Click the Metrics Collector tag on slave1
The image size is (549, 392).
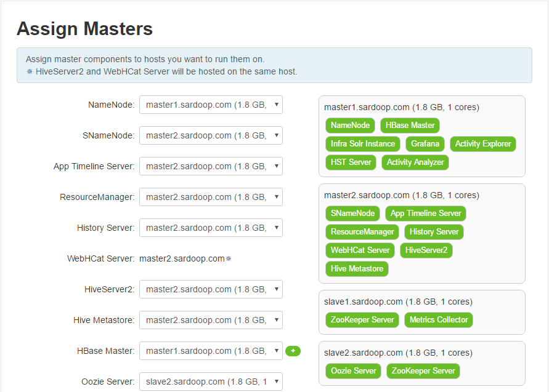439,320
